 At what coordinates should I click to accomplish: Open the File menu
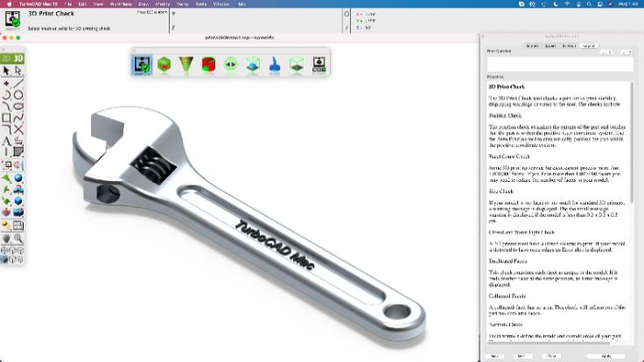68,4
